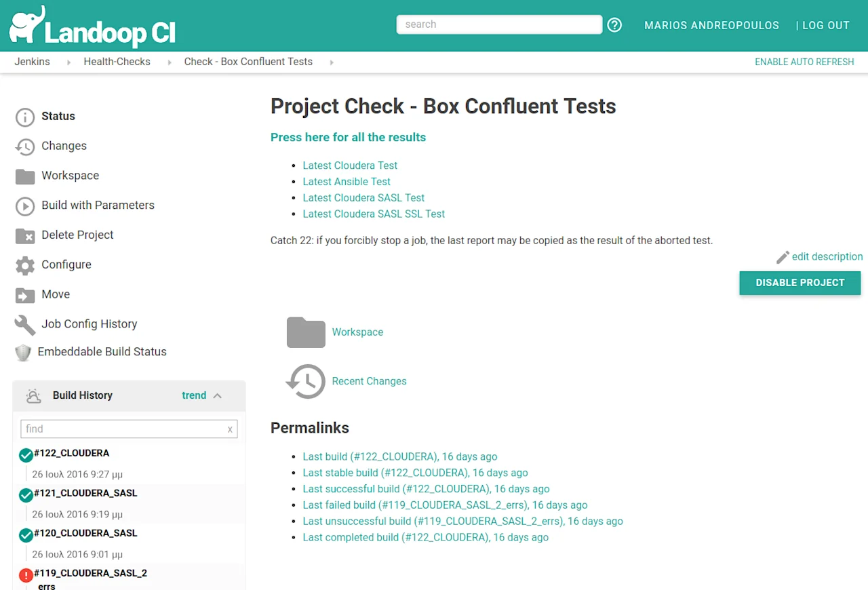Open the Changes sidebar item

(x=64, y=146)
